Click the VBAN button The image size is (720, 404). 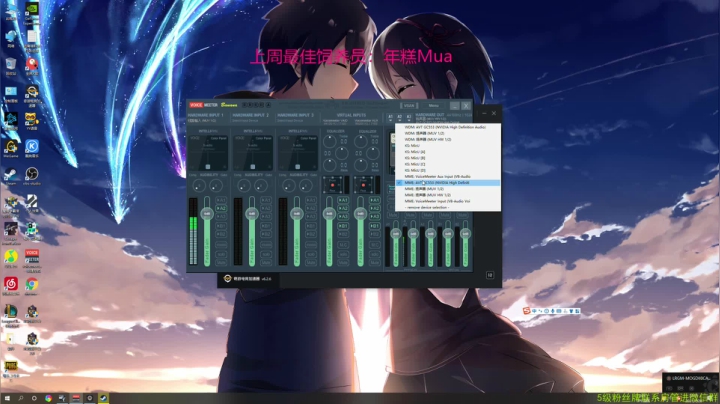tap(409, 106)
